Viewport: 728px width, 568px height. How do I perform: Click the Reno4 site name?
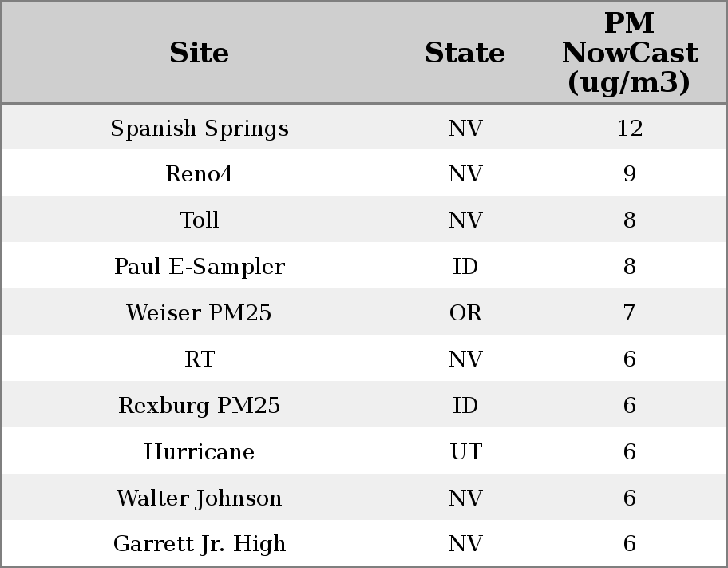tap(199, 174)
